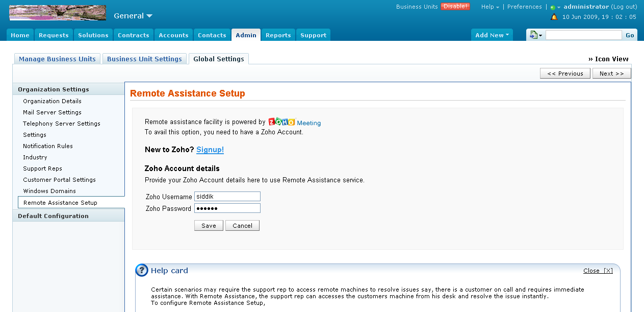Select the Admin tab
This screenshot has height=312, width=644.
pyautogui.click(x=246, y=35)
